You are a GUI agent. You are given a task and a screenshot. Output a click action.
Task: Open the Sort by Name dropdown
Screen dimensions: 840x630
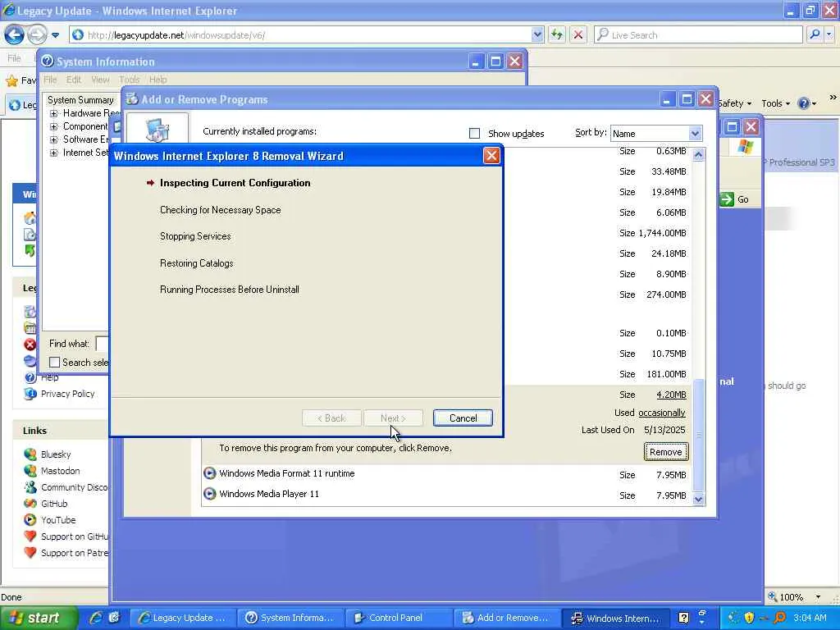pyautogui.click(x=694, y=134)
